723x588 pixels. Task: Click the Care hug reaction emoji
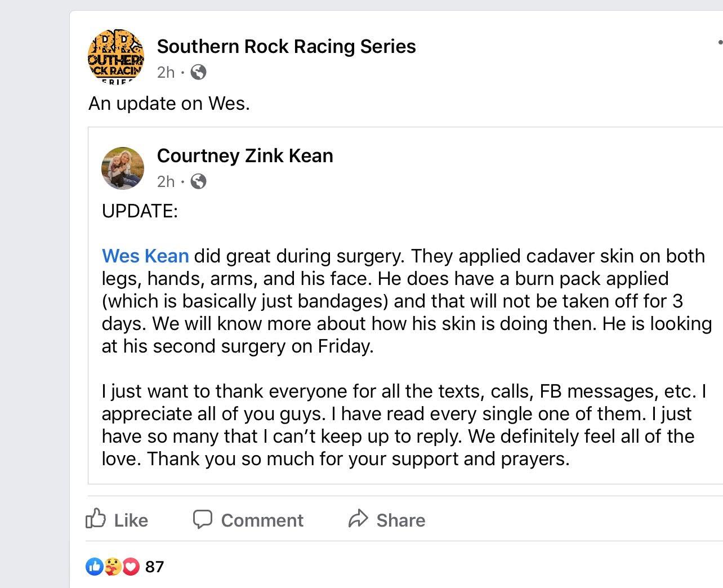(112, 566)
